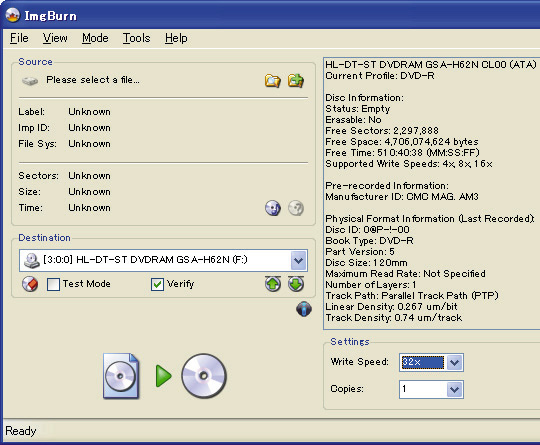
Task: Enable the Test Mode checkbox
Action: (x=53, y=284)
